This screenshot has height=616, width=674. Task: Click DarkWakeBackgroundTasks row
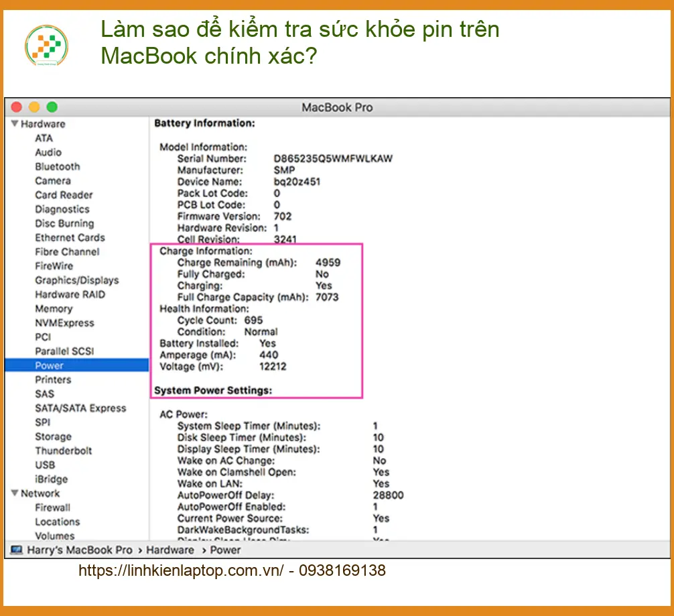pyautogui.click(x=278, y=530)
